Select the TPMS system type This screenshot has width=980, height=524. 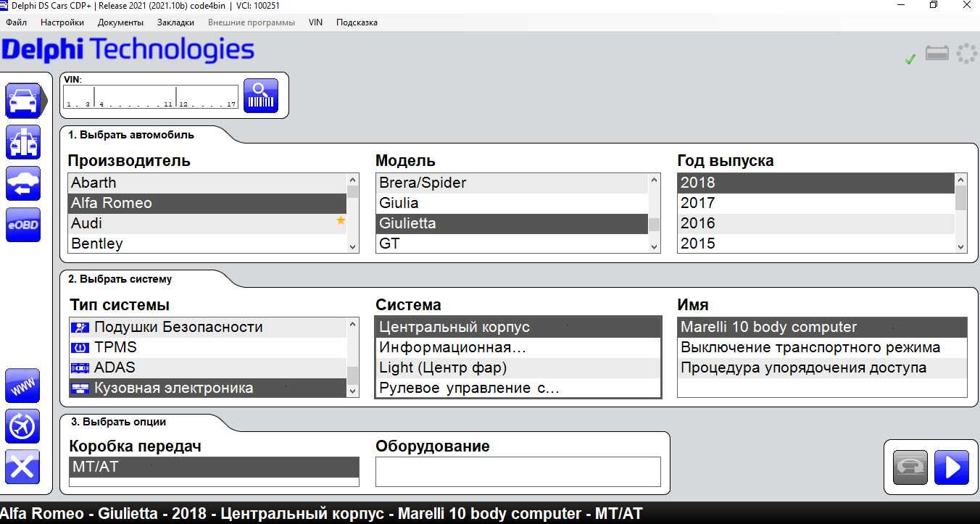(208, 347)
